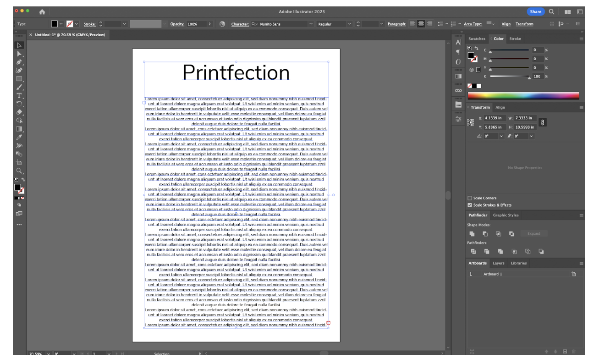Select the Zoom tool
This screenshot has height=364, width=594.
(19, 171)
